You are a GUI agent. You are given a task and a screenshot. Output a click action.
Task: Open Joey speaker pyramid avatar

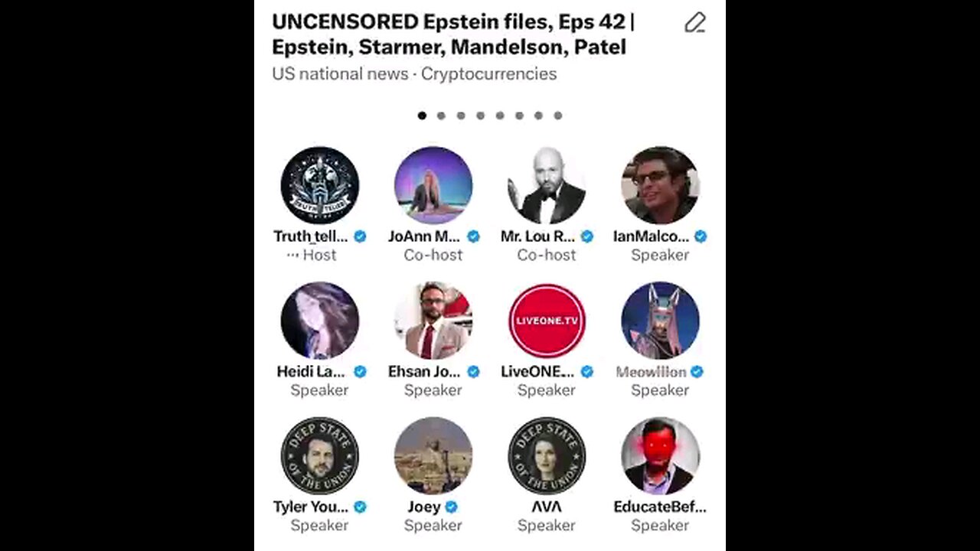tap(433, 455)
